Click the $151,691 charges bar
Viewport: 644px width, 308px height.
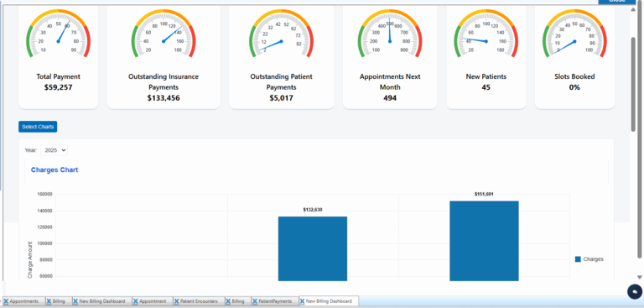[484, 241]
